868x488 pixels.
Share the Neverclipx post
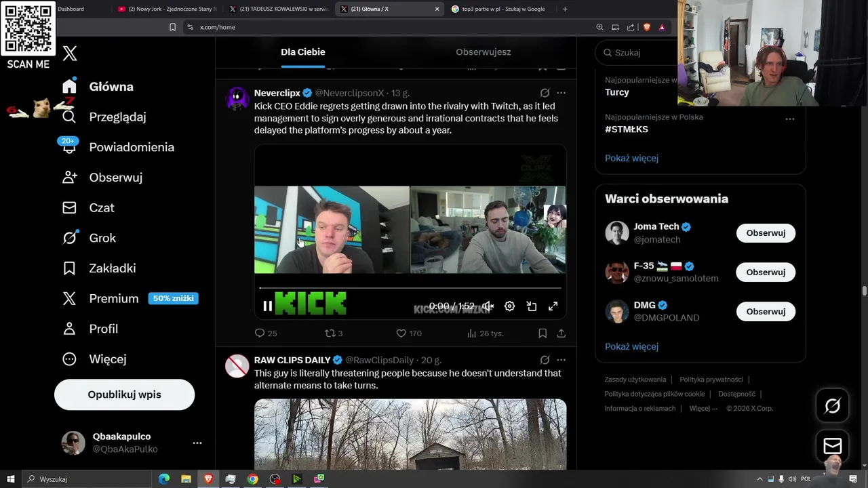point(561,333)
